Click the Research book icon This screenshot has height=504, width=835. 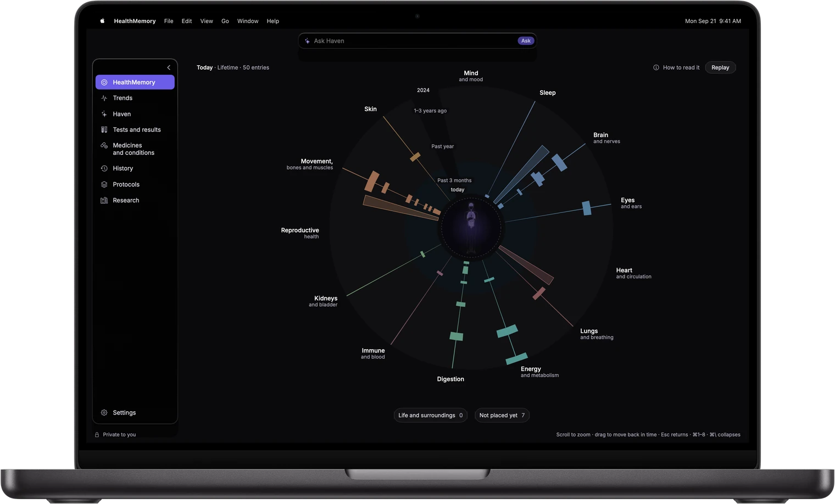[x=104, y=200]
